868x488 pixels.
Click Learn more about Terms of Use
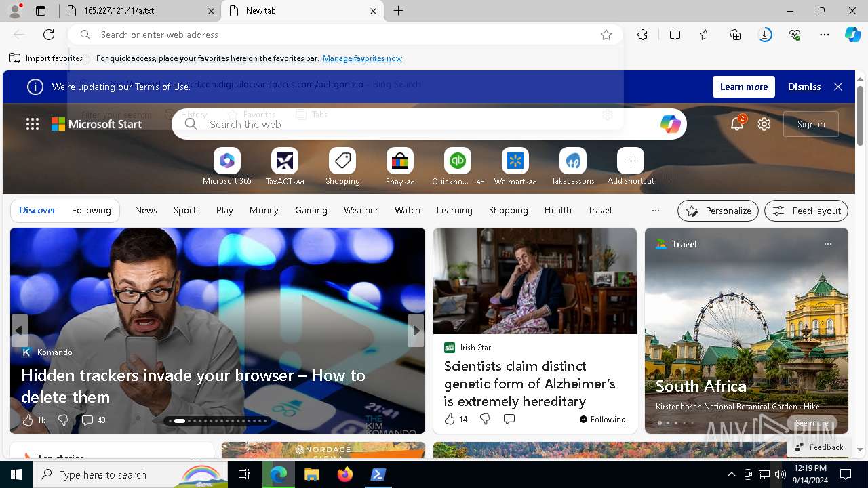click(744, 87)
